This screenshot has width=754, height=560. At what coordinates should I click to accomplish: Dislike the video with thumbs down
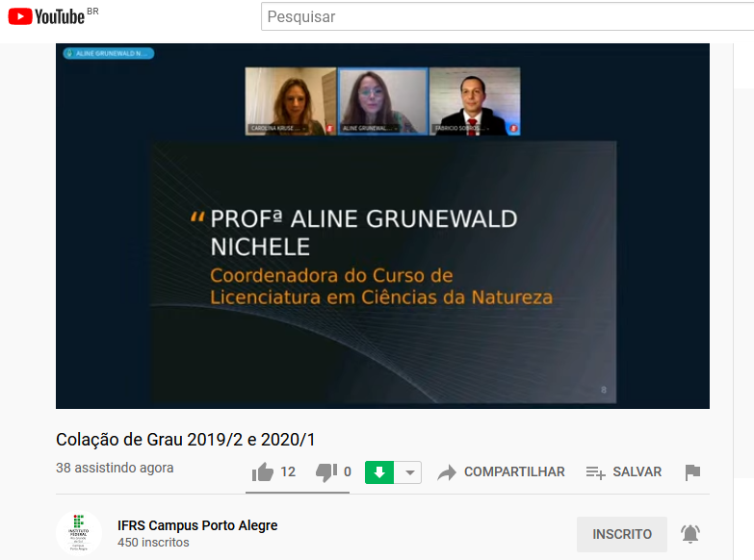325,471
